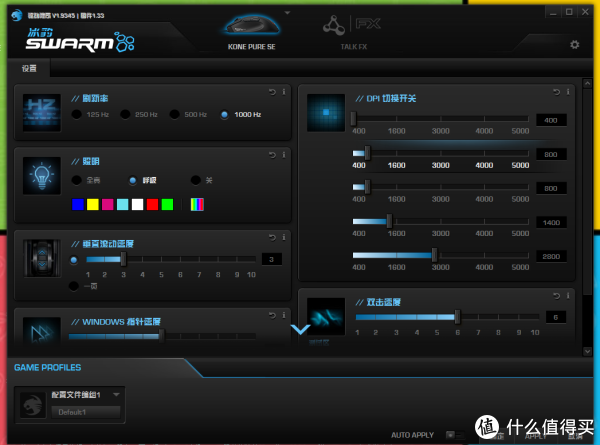The height and width of the screenshot is (445, 600).
Task: Click the scrollbar down arrow
Action: 587,351
